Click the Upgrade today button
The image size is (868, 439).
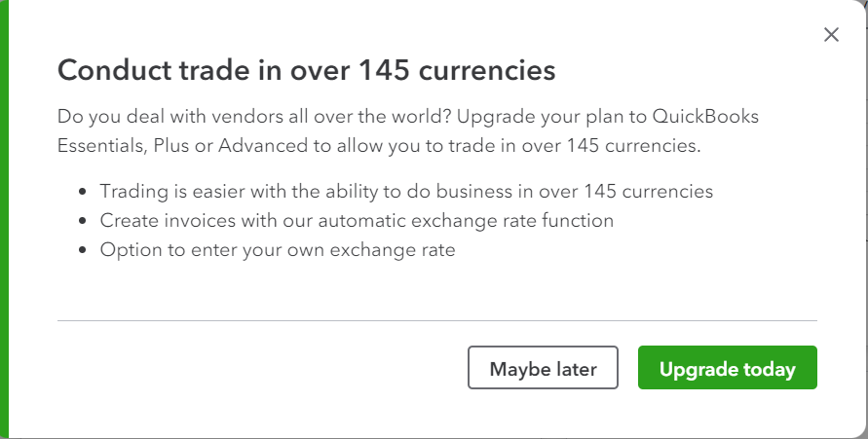click(x=728, y=368)
